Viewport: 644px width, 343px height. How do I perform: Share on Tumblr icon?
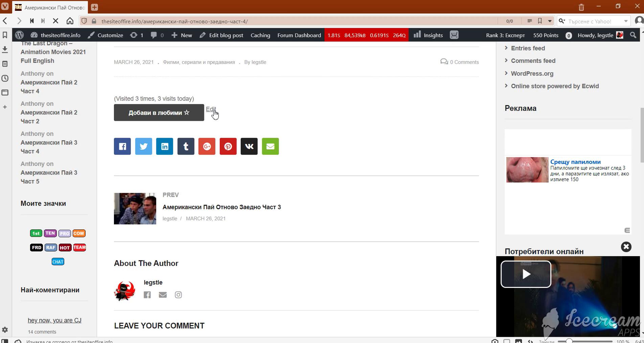tap(186, 146)
